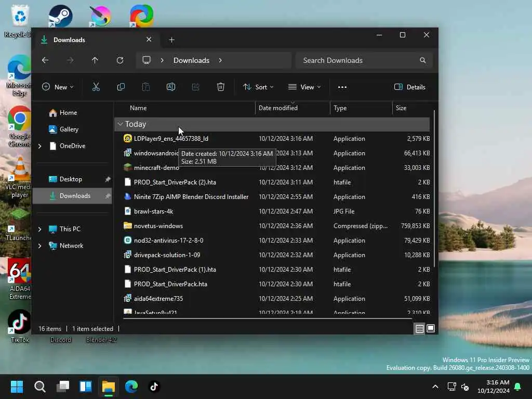
Task: Open Widgets panel icon on taskbar
Action: coord(86,387)
